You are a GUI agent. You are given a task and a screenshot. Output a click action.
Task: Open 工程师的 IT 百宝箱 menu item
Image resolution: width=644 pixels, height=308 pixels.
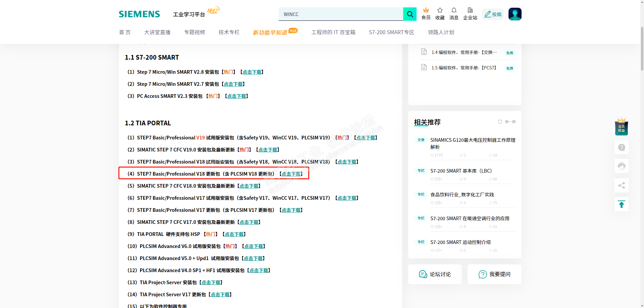333,32
